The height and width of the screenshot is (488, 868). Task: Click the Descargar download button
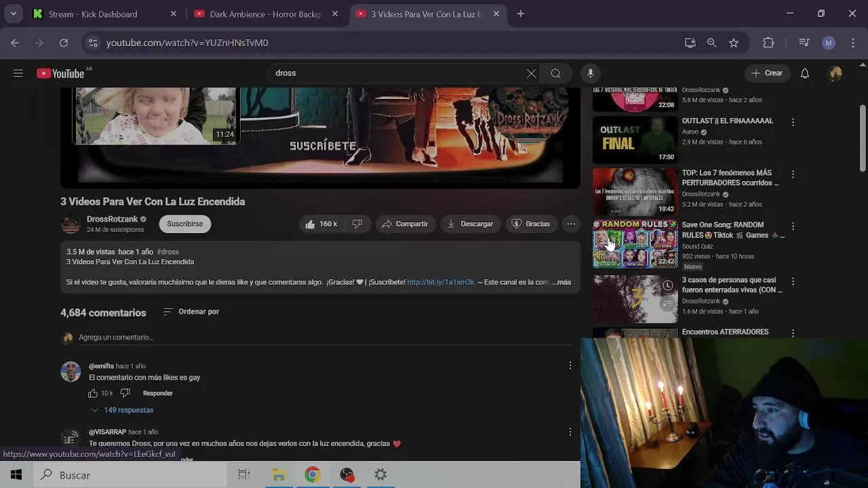pyautogui.click(x=470, y=224)
